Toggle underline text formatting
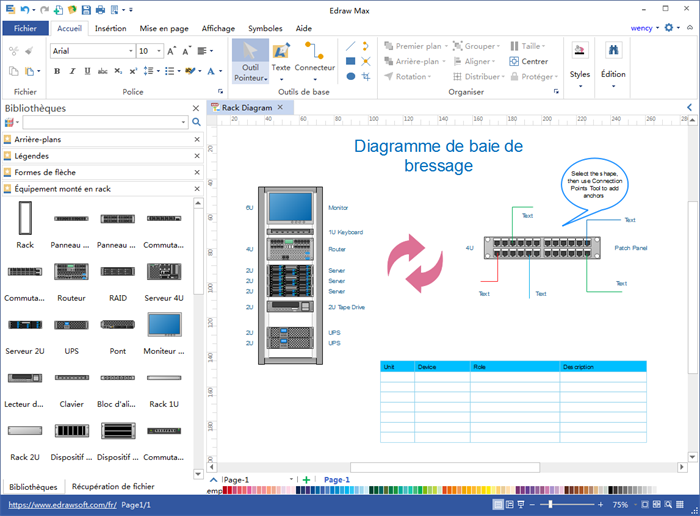Viewport: 700px width, 516px height. (x=86, y=71)
